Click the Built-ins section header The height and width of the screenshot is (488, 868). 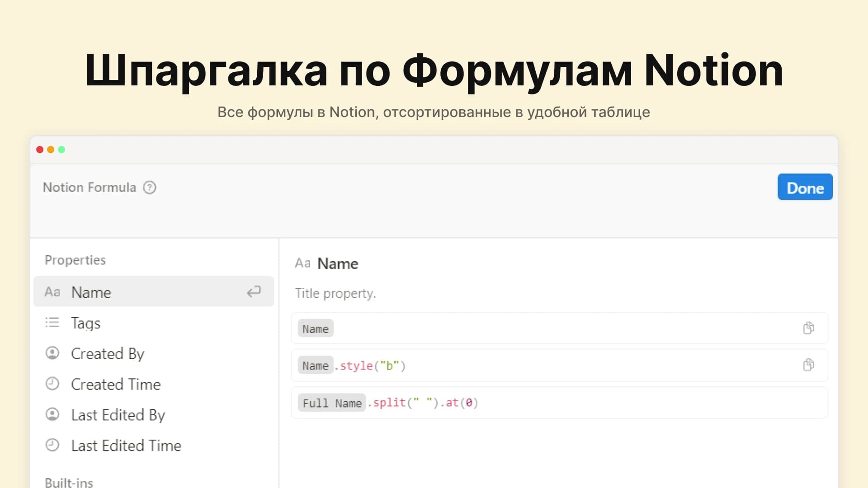tap(69, 482)
